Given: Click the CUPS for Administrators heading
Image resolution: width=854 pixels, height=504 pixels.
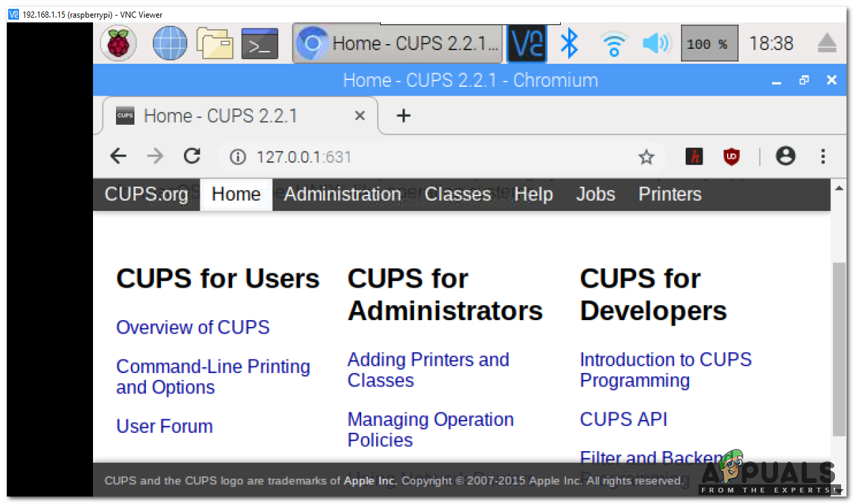Looking at the screenshot, I should pos(445,295).
